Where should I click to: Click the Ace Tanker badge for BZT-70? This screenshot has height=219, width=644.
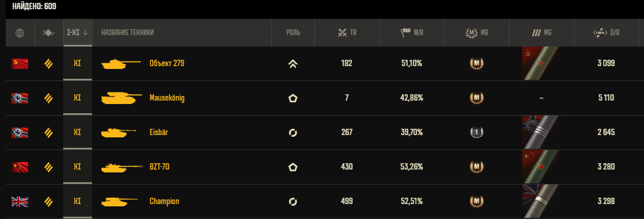(x=477, y=167)
